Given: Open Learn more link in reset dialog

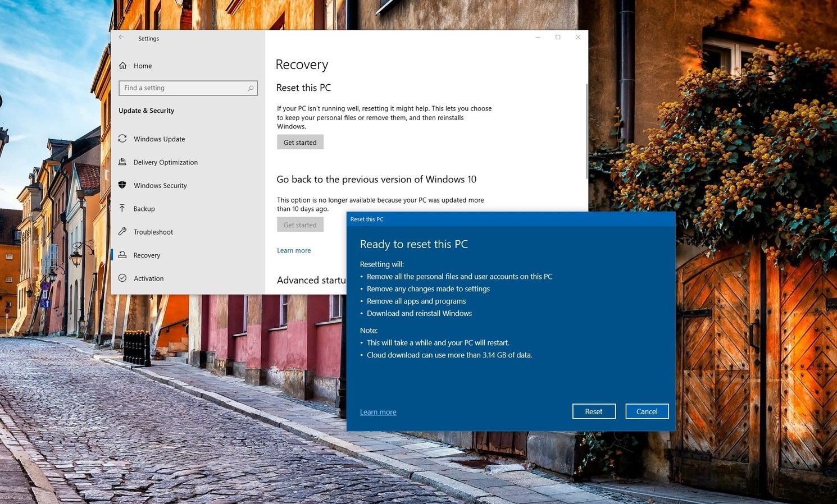Looking at the screenshot, I should 378,412.
